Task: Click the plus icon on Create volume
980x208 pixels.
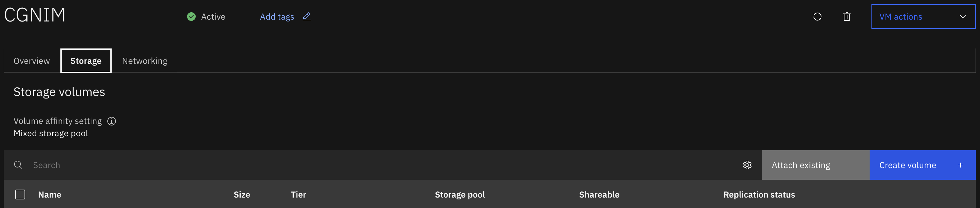Action: coord(960,165)
